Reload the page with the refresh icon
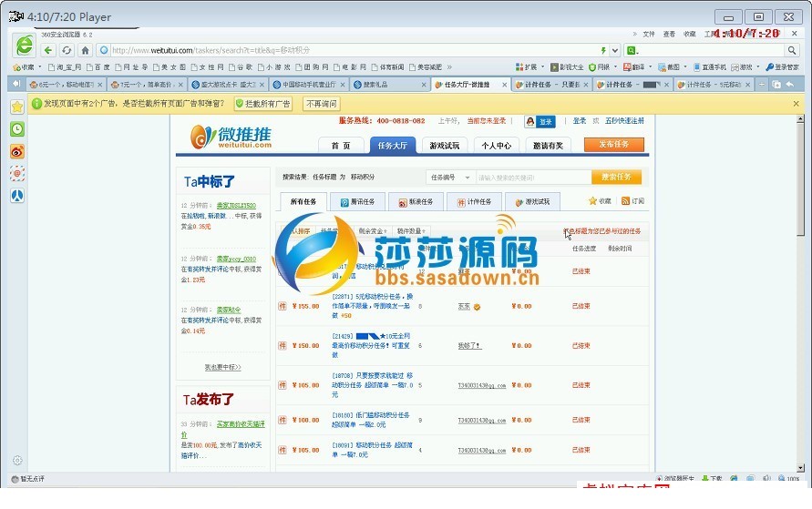 pos(67,50)
